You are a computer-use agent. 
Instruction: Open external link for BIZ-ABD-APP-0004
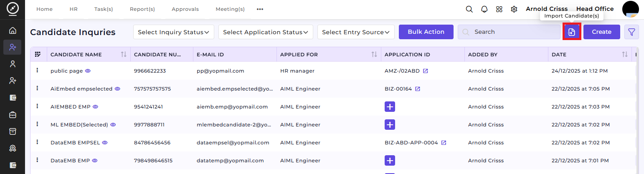(x=444, y=143)
